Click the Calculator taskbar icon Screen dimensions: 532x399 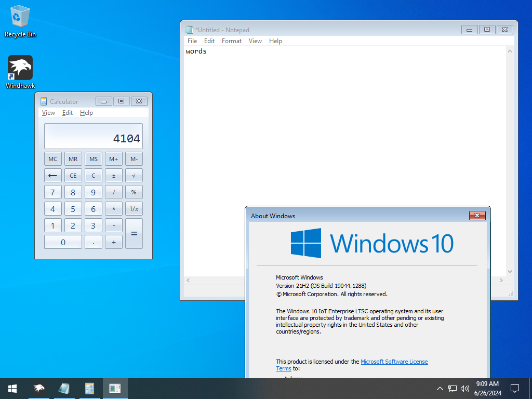pyautogui.click(x=90, y=388)
